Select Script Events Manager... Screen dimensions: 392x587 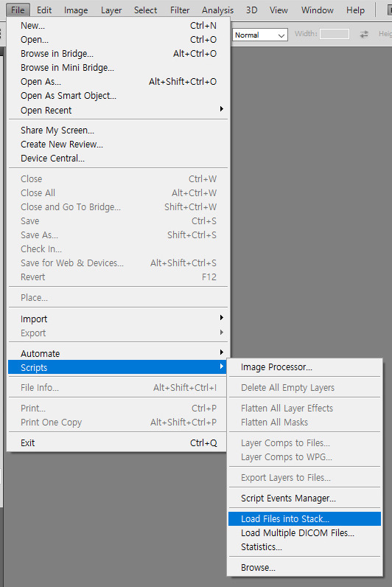(305, 499)
